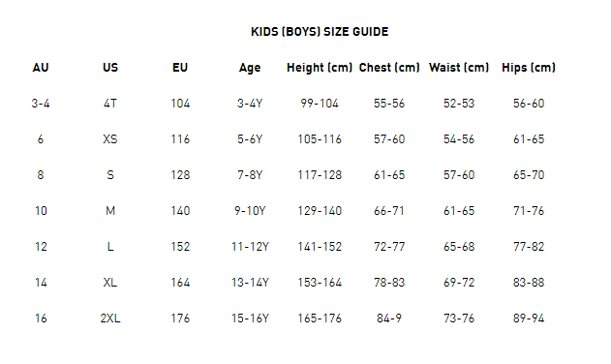Select the US column header
The width and height of the screenshot is (611, 364).
click(x=110, y=68)
